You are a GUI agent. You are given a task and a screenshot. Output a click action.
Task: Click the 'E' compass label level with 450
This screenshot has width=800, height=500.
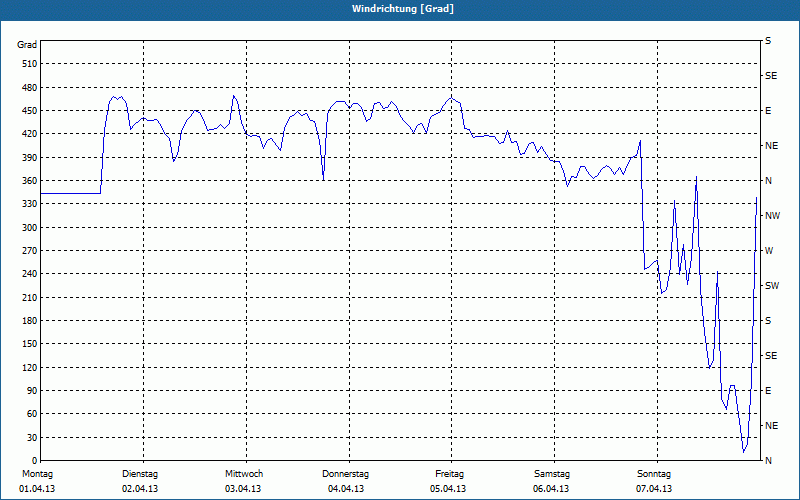point(768,111)
